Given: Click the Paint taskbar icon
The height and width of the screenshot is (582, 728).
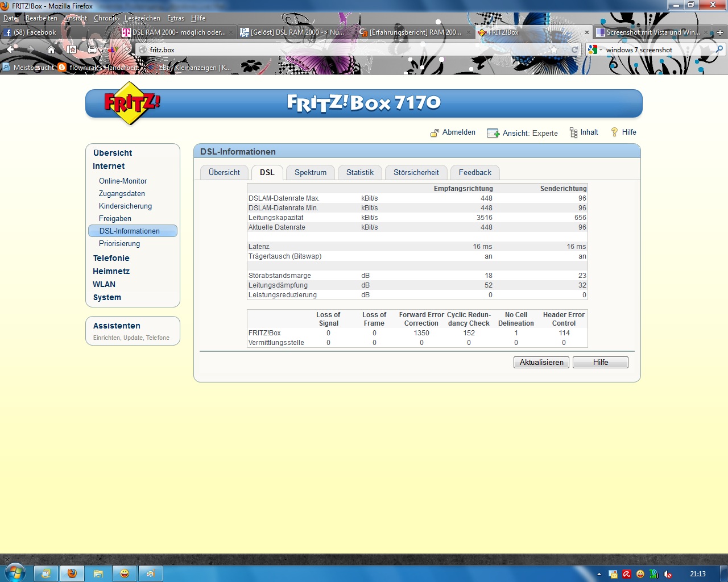Looking at the screenshot, I should (x=151, y=573).
